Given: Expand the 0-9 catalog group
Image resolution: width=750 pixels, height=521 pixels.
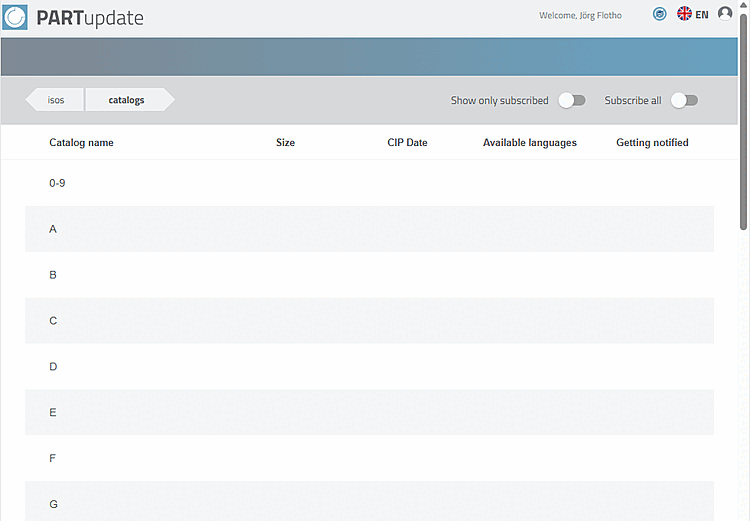Looking at the screenshot, I should (x=57, y=183).
